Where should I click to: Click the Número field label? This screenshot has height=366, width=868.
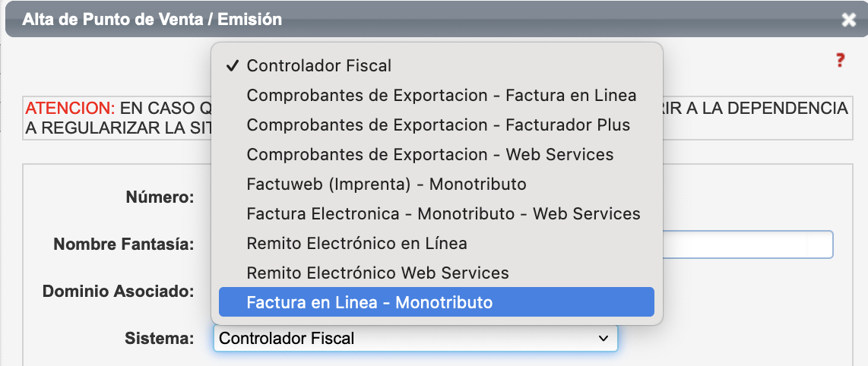point(160,197)
